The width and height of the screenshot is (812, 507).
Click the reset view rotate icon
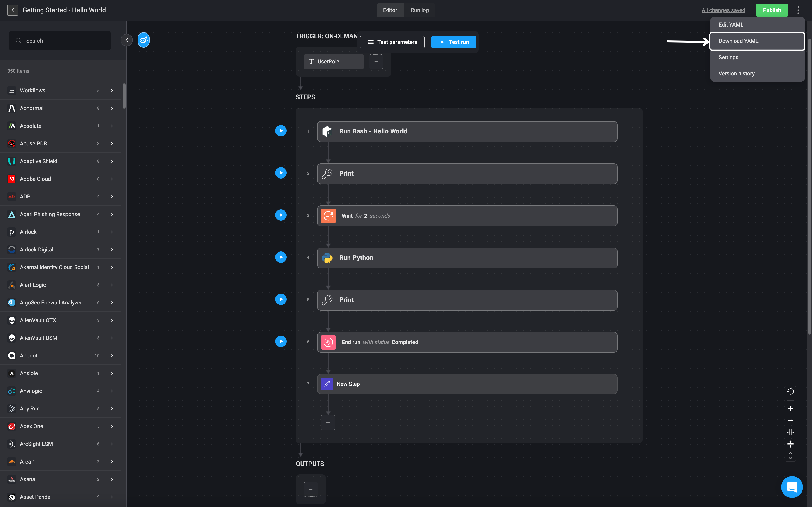click(790, 391)
